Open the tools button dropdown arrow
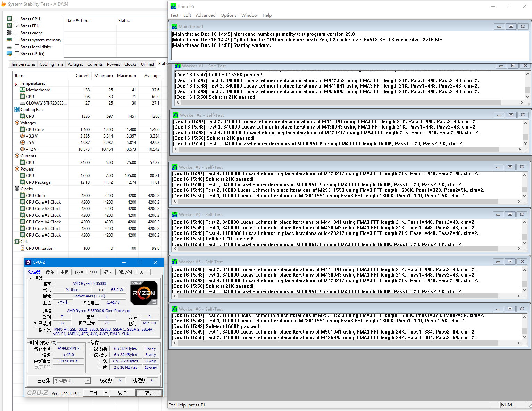 [x=106, y=393]
